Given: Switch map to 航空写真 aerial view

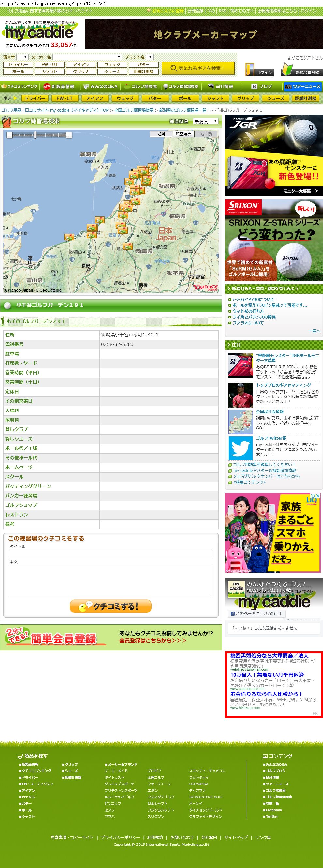Looking at the screenshot, I should click(x=184, y=134).
